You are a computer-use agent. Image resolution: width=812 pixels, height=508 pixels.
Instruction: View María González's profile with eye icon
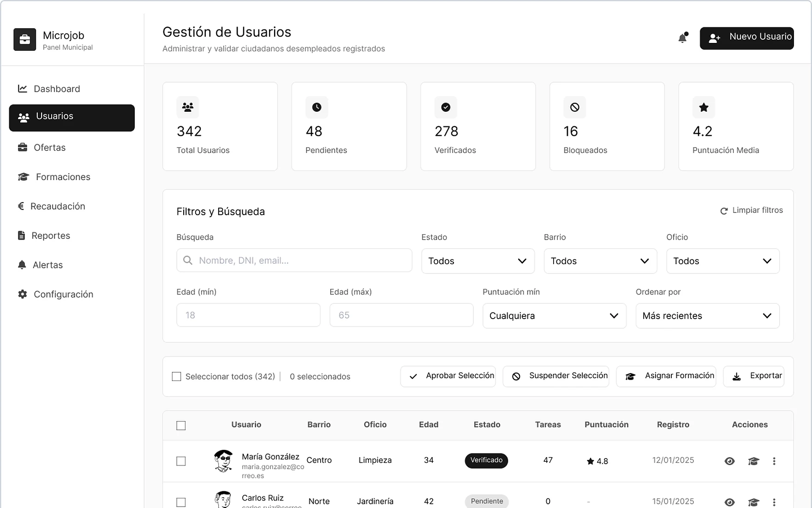click(729, 461)
